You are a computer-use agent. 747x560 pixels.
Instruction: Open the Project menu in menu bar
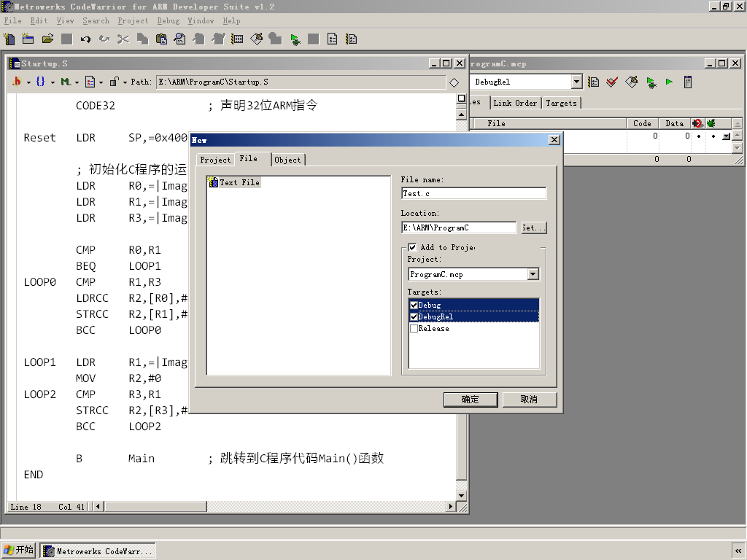[x=133, y=21]
